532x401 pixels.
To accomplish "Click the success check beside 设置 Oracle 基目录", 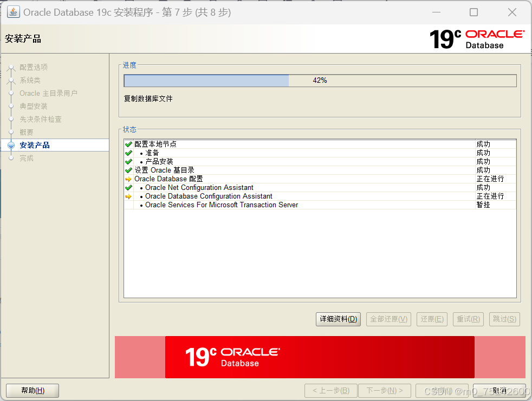I will (x=128, y=170).
